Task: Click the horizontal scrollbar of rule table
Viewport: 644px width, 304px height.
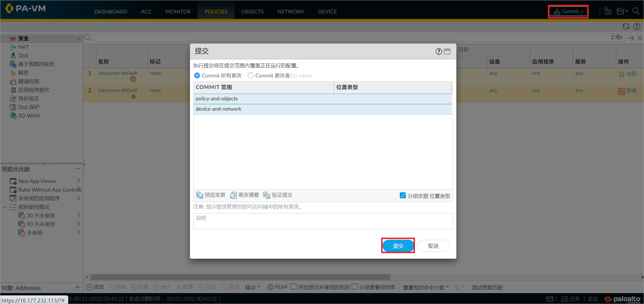Action: click(x=241, y=277)
